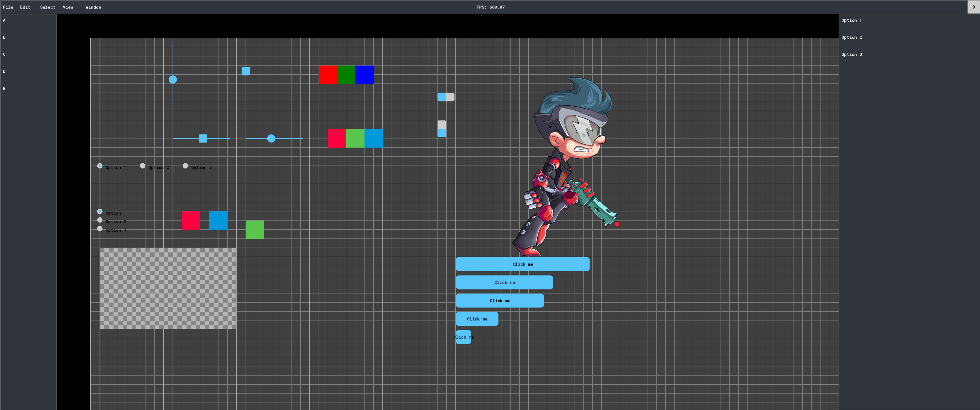This screenshot has width=980, height=410.
Task: Toggle the vertical switch
Action: coord(441,129)
